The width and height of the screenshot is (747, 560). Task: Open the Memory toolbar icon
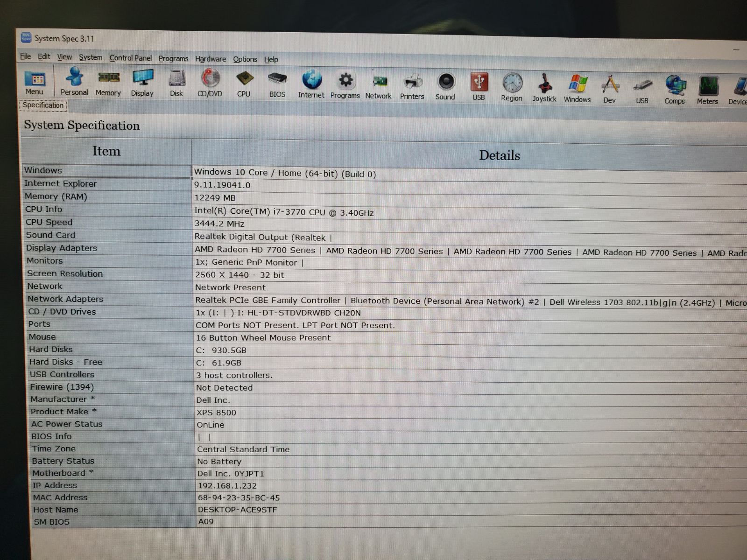click(x=108, y=83)
